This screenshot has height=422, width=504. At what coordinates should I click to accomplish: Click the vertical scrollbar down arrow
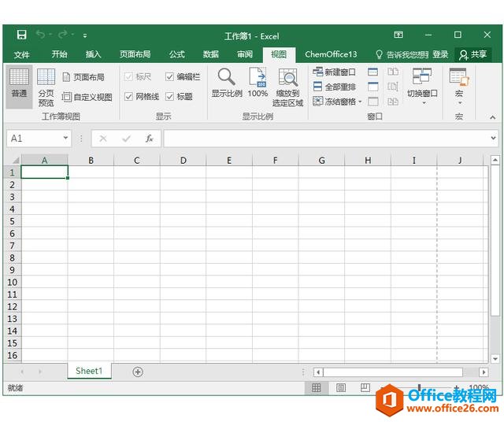click(x=495, y=358)
